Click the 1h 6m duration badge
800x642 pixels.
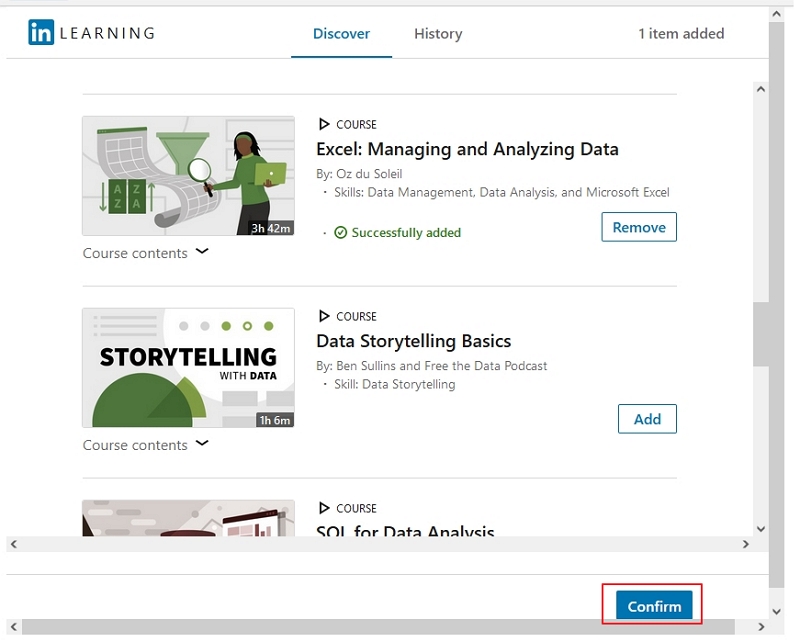tap(274, 420)
